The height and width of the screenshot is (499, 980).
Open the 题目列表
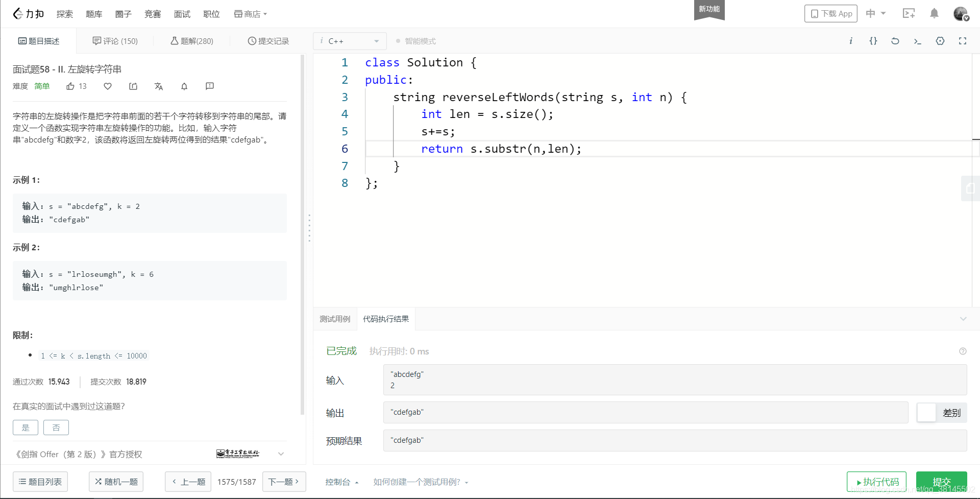tap(40, 482)
